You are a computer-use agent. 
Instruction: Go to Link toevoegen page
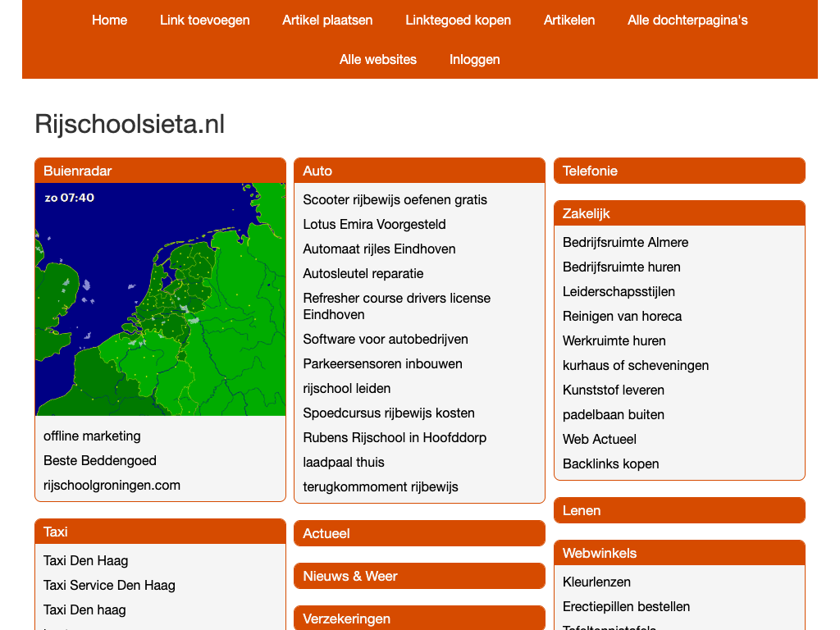pos(204,20)
